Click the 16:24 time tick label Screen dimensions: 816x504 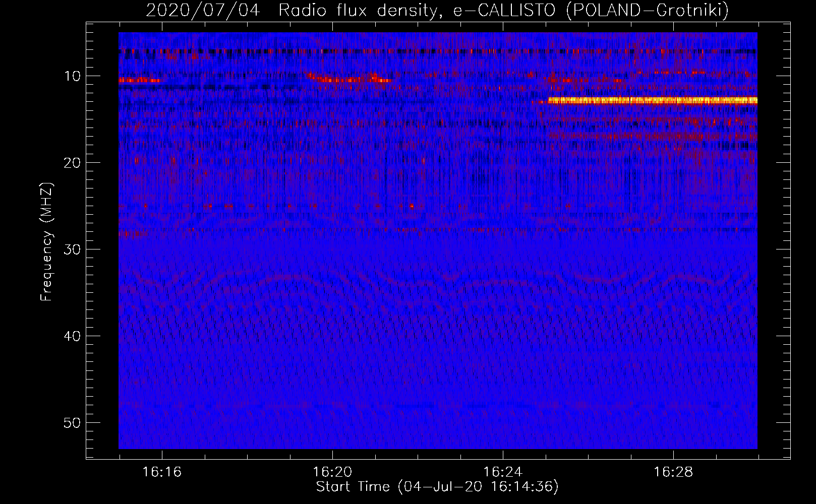click(x=503, y=472)
